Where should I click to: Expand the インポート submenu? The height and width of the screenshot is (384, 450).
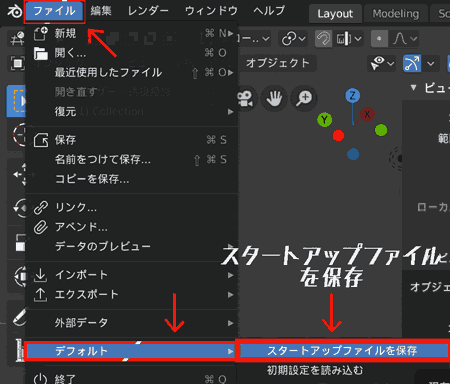[132, 275]
